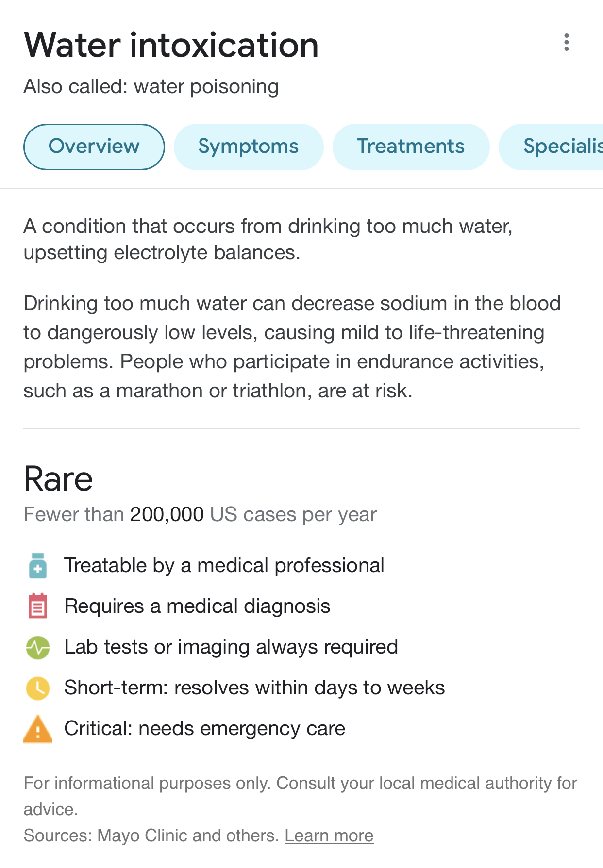Click the 'Also called: water poisoning' subtitle
This screenshot has height=868, width=603.
pos(151,87)
